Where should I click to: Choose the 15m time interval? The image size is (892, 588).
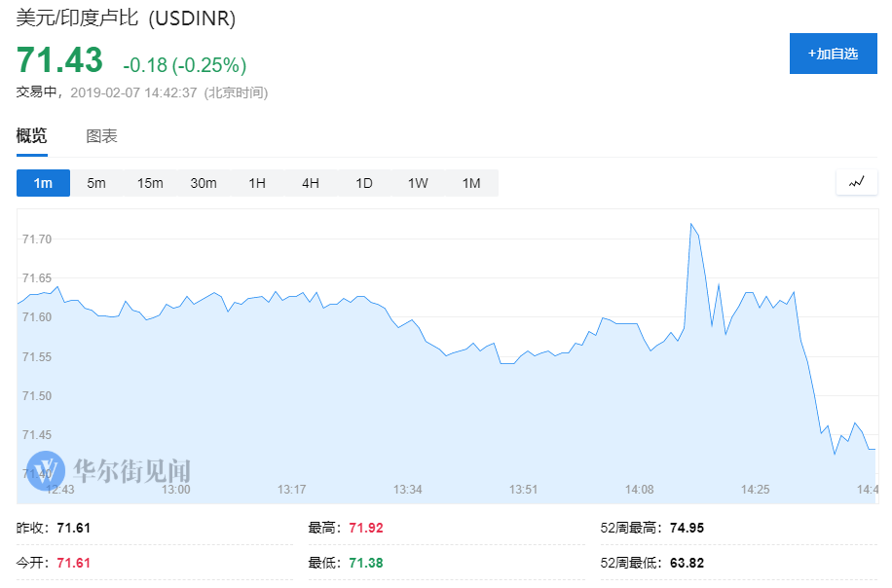point(150,183)
